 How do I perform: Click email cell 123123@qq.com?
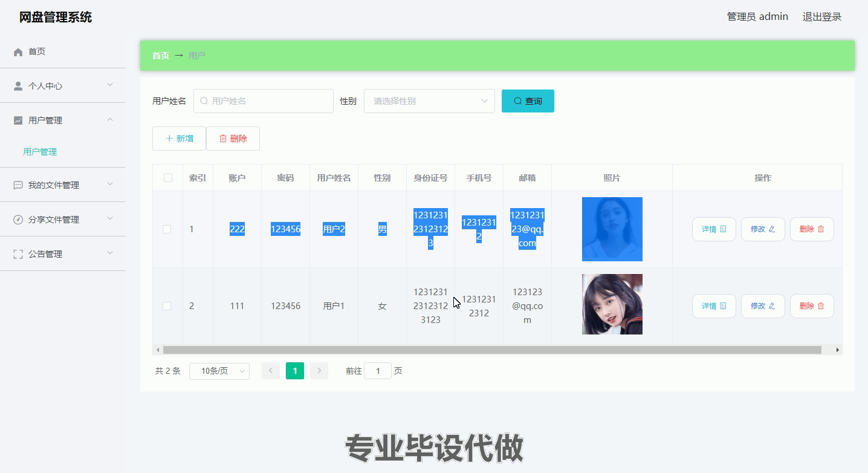(x=527, y=306)
